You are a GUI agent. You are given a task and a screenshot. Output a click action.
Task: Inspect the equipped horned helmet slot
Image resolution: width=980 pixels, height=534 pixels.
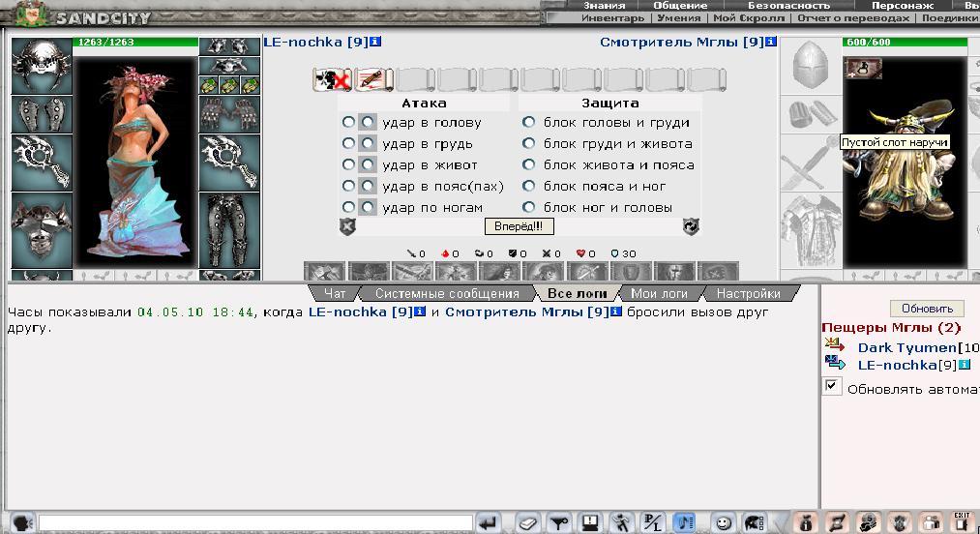42,65
